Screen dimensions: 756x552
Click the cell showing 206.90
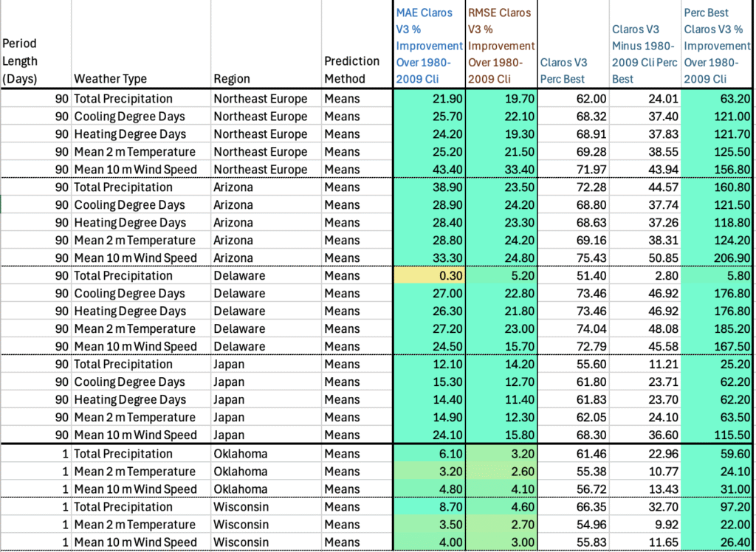pyautogui.click(x=716, y=258)
